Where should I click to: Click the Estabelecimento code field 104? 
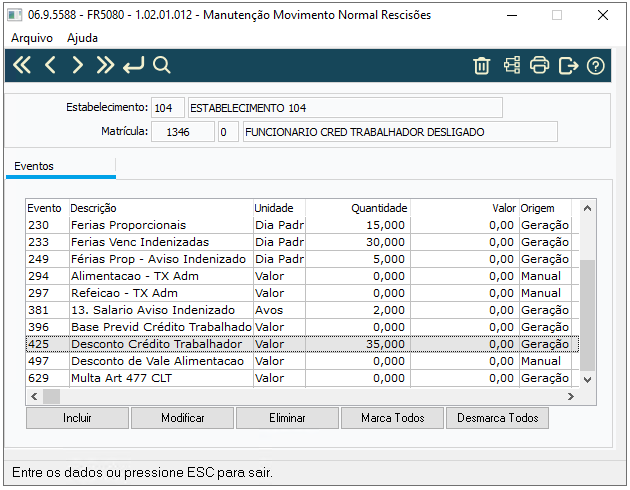[x=168, y=108]
